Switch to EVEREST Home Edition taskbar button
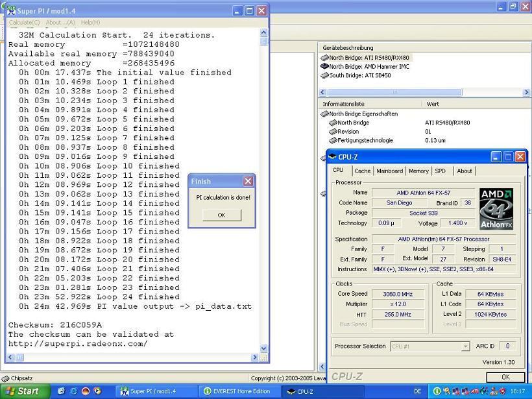This screenshot has height=399, width=532. pos(239,391)
